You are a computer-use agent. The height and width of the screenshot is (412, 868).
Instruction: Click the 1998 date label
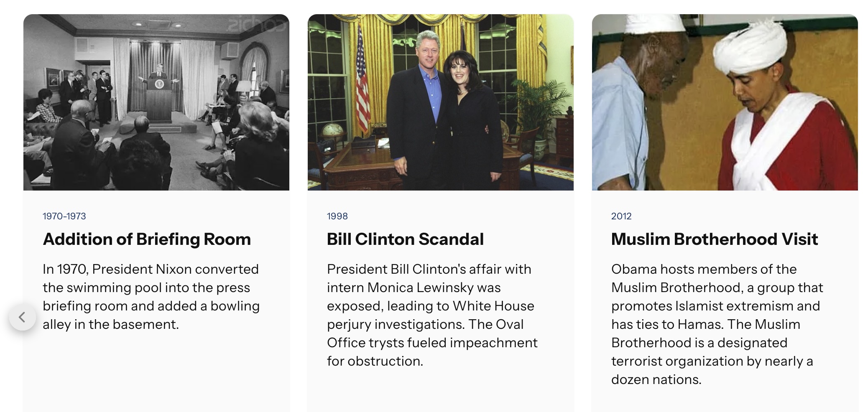click(337, 216)
